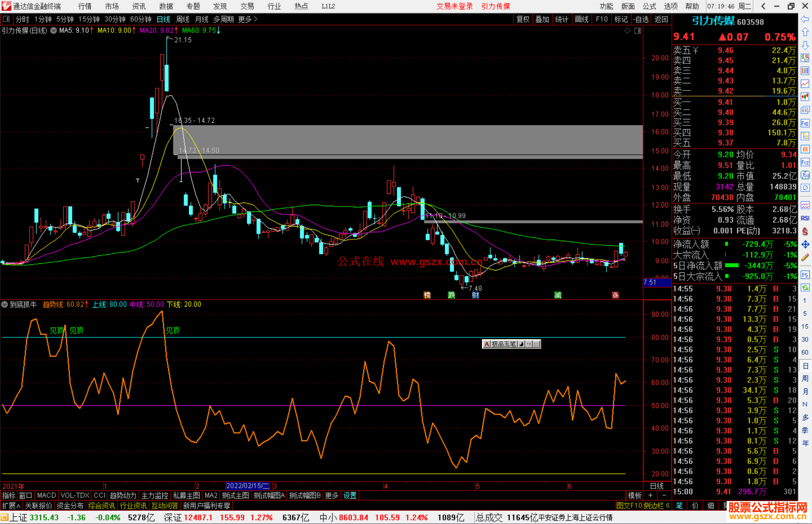Click the gray 10.99 resistance band
812x524 pixels.
533,222
